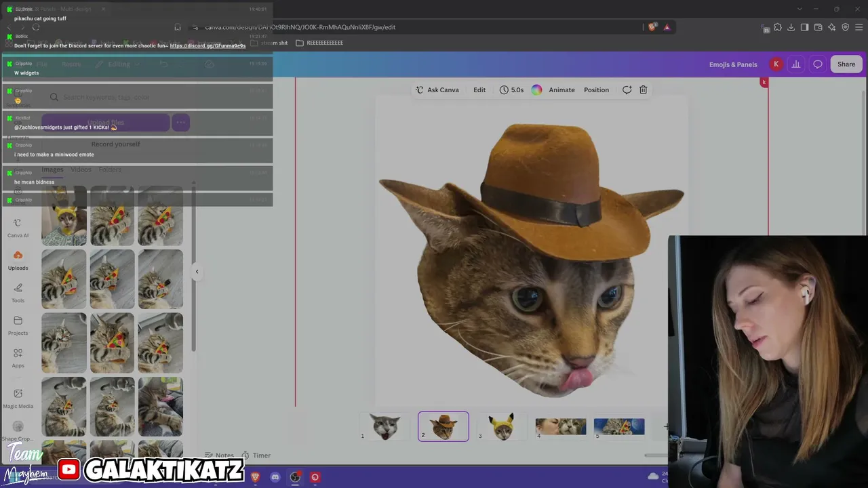
Task: Open the K user avatar
Action: click(776, 64)
